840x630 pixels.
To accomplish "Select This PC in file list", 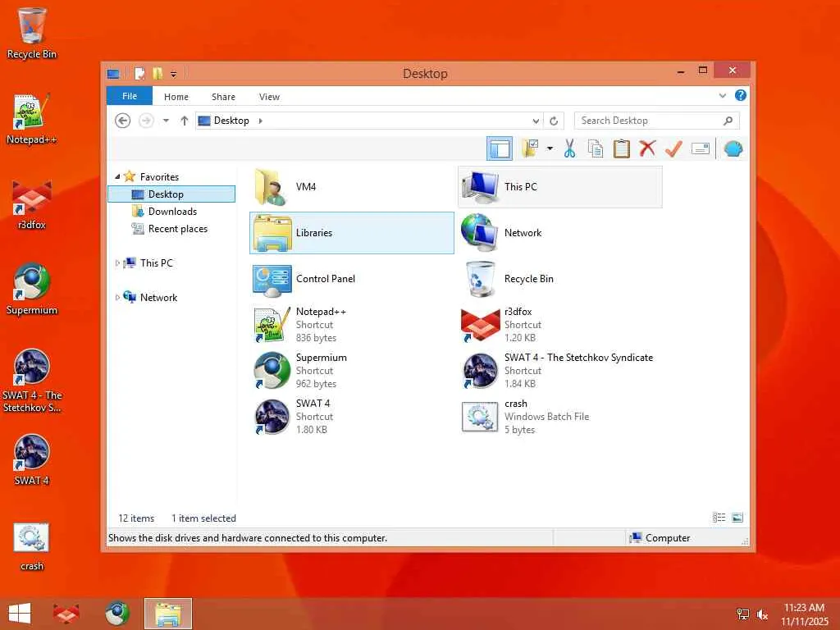I will point(559,186).
